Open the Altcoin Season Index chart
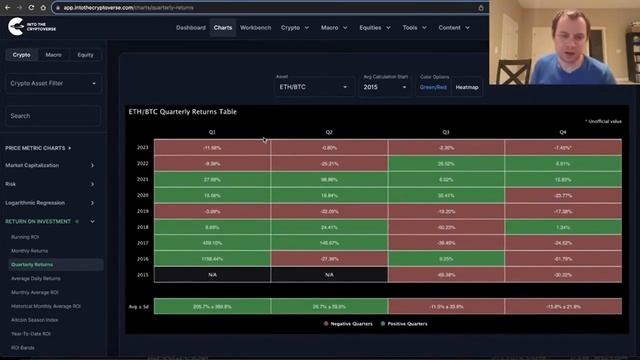 (34, 320)
